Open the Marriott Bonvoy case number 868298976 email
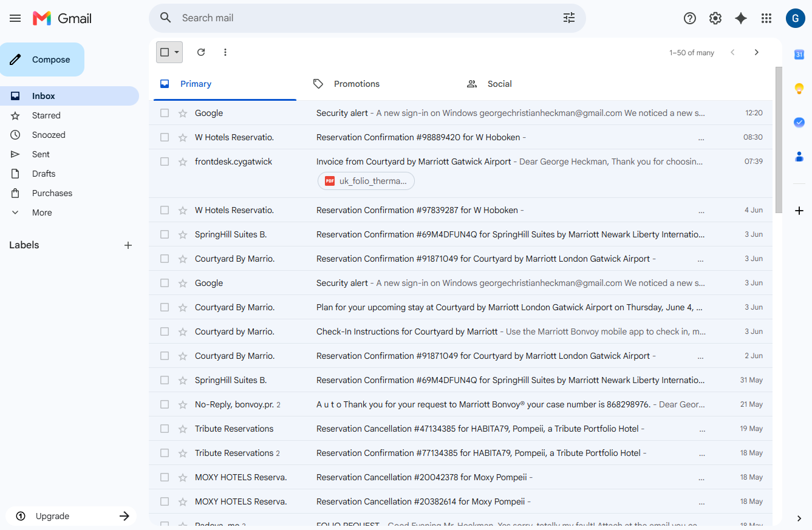The height and width of the screenshot is (530, 812). point(460,404)
